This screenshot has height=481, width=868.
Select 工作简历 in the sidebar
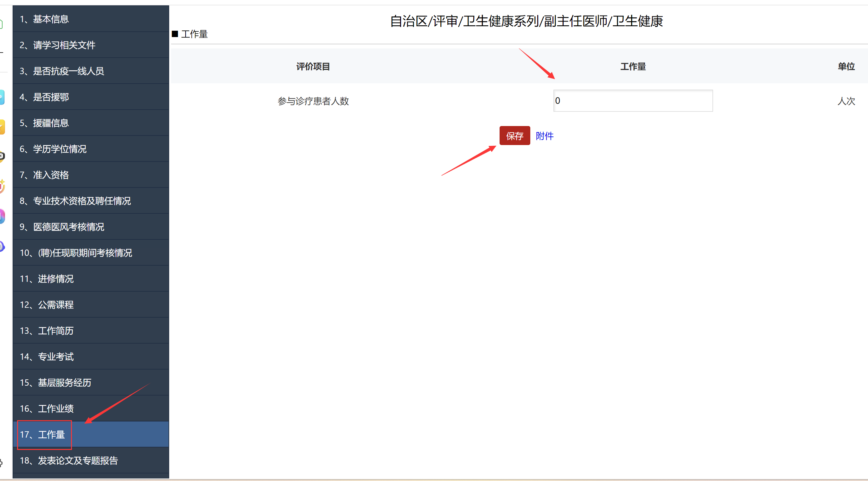91,330
